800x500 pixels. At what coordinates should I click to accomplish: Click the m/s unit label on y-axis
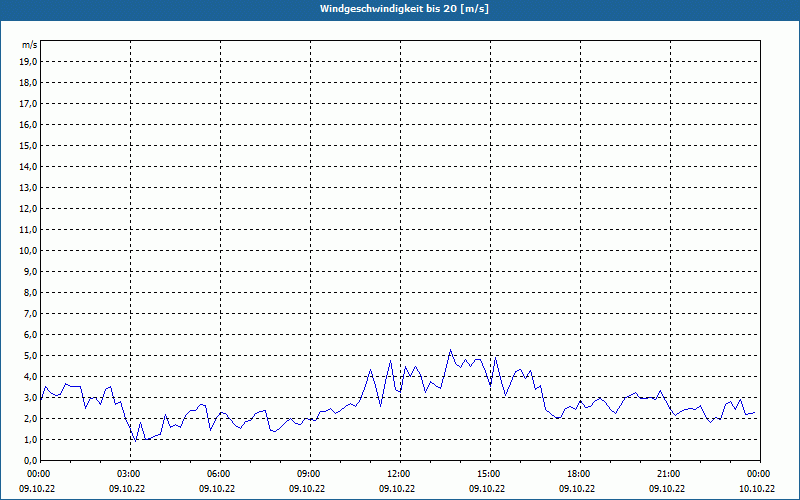[x=30, y=45]
